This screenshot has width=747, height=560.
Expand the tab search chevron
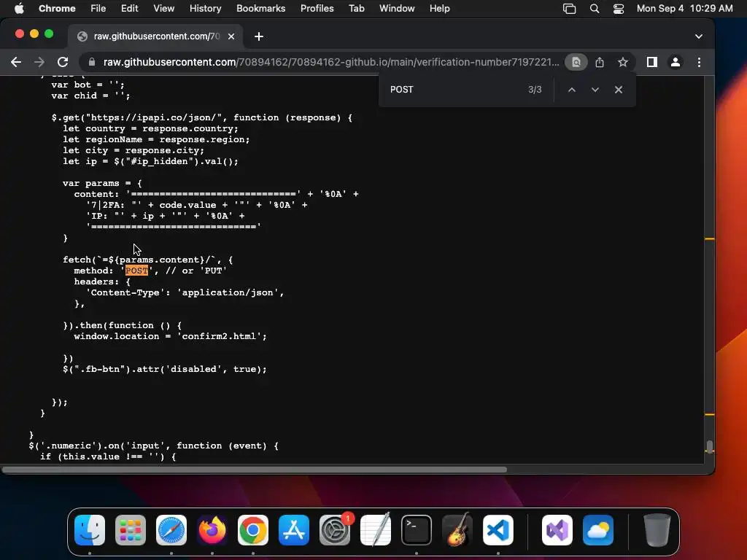click(698, 36)
